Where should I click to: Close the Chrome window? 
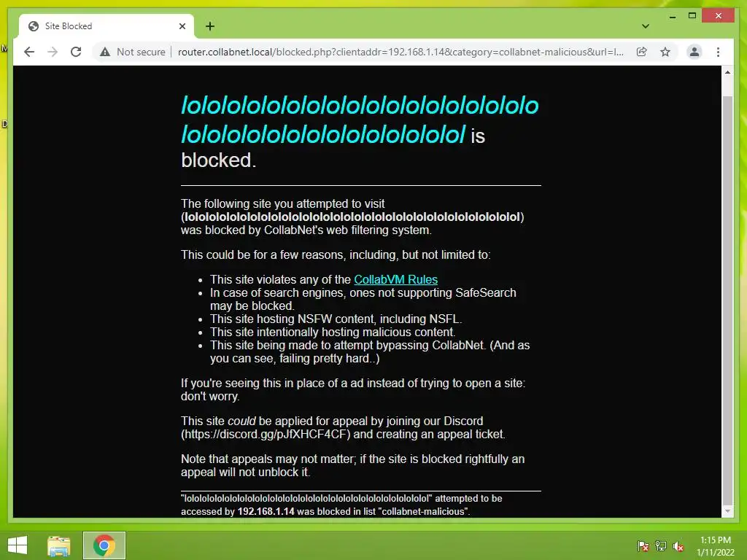[x=719, y=16]
